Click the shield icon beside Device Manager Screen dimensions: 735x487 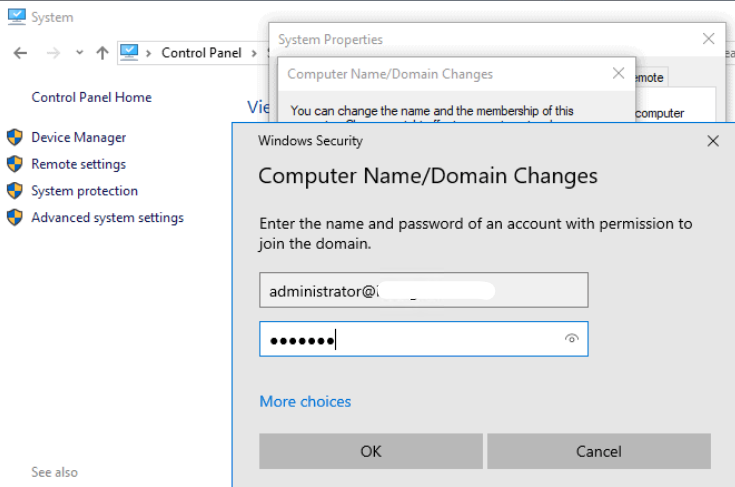[x=15, y=137]
